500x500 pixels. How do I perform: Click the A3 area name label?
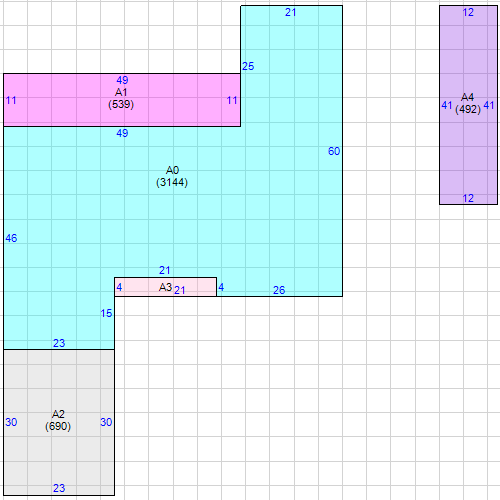165,287
